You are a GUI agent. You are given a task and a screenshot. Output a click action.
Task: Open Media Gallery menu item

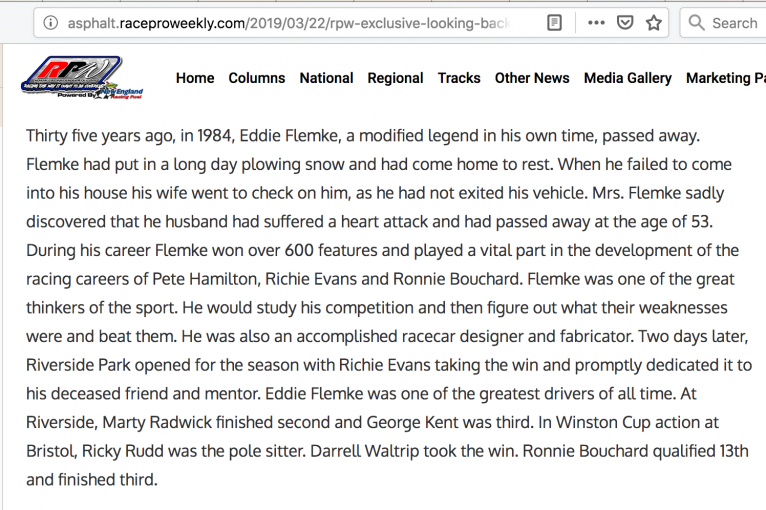pos(628,78)
